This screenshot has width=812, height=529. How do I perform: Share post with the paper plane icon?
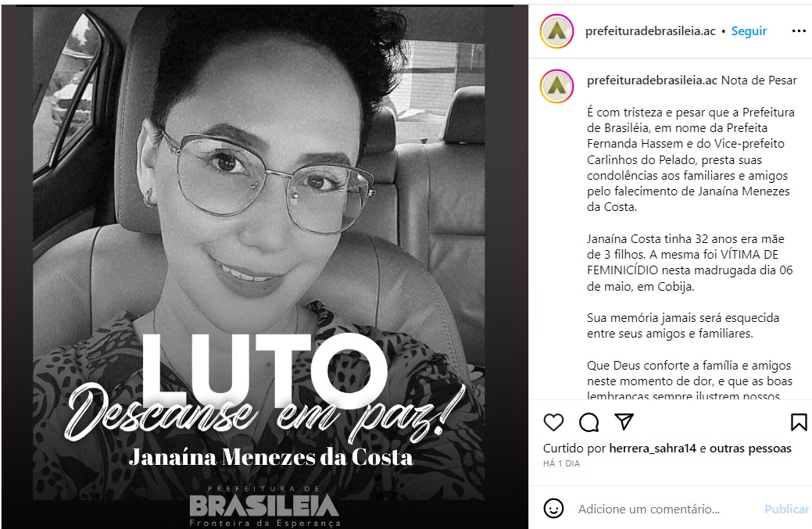[x=624, y=422]
